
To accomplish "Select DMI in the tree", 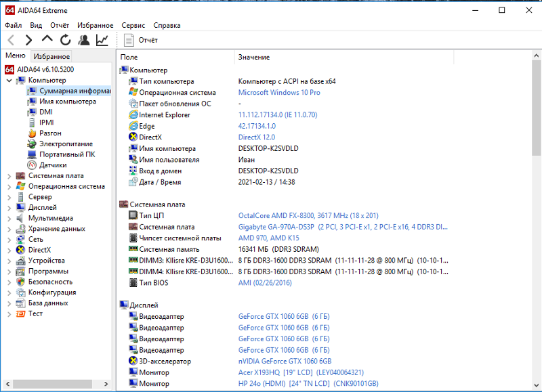I will 46,112.
